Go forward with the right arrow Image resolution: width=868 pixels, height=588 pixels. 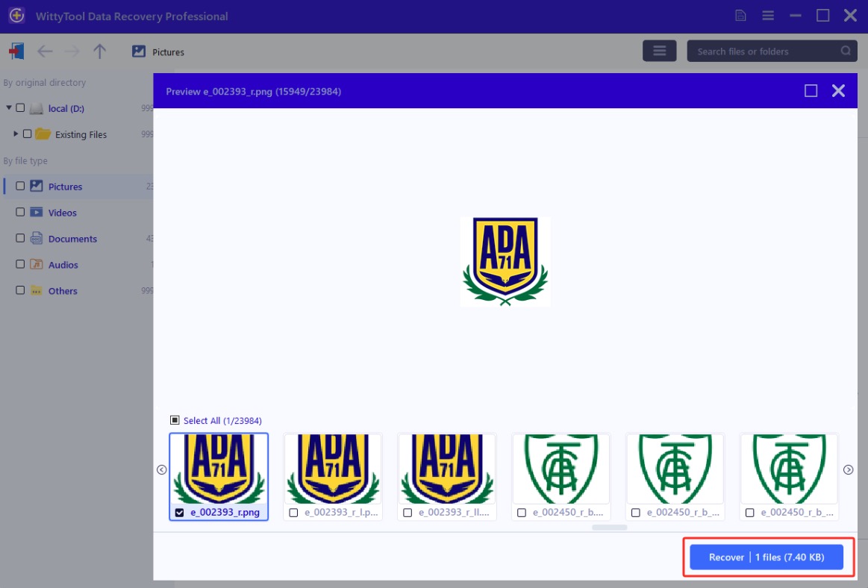click(72, 51)
